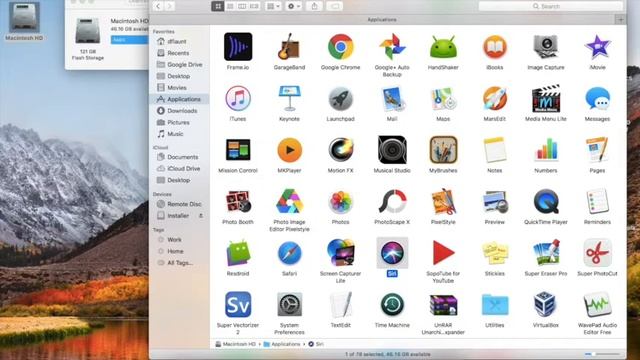Open the Utilities folder

coord(495,306)
